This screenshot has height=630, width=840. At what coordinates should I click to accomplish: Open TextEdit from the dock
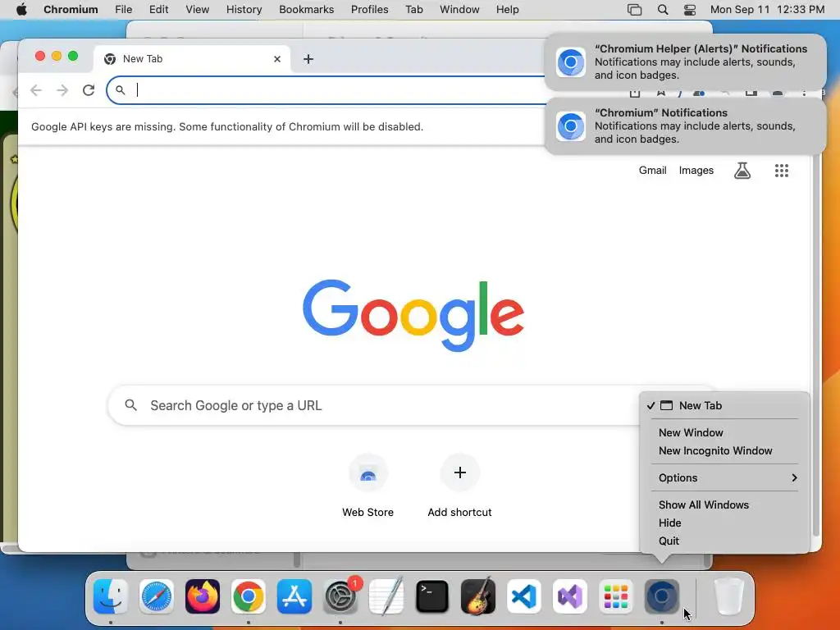click(386, 596)
